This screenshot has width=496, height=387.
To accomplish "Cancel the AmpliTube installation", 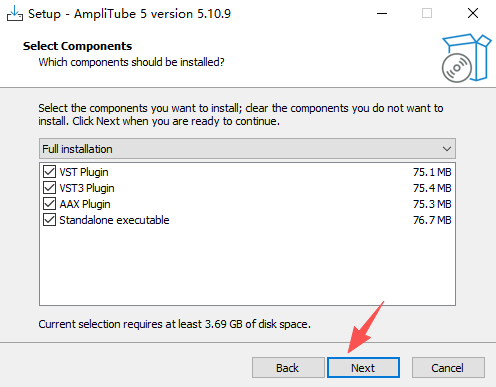I will pos(448,368).
